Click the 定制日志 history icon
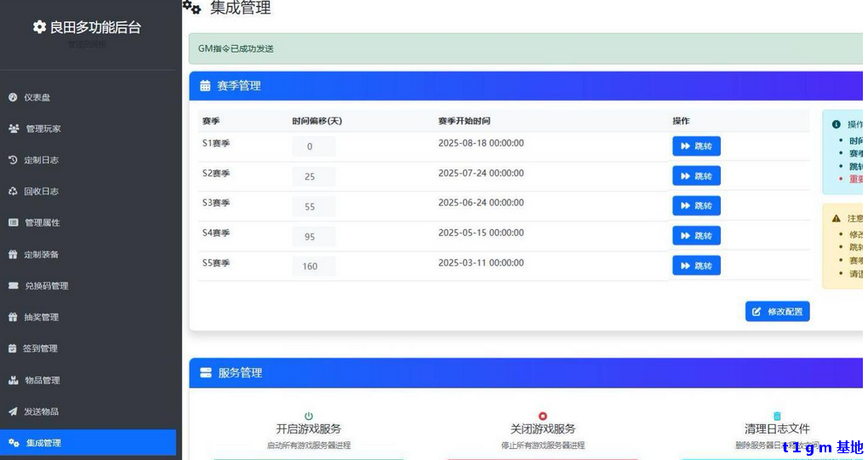The width and height of the screenshot is (868, 460). tap(13, 159)
